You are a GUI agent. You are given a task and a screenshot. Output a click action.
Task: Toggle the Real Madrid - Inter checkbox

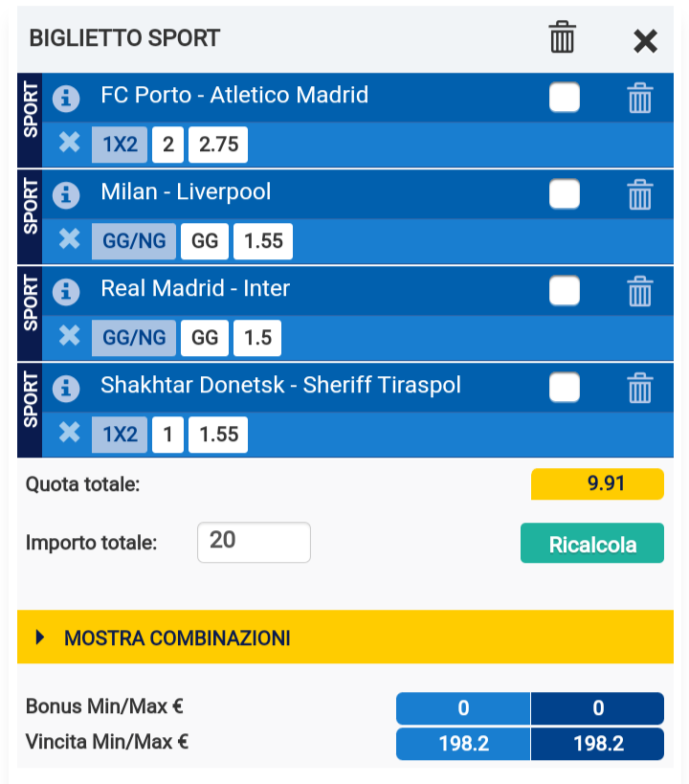pyautogui.click(x=565, y=291)
